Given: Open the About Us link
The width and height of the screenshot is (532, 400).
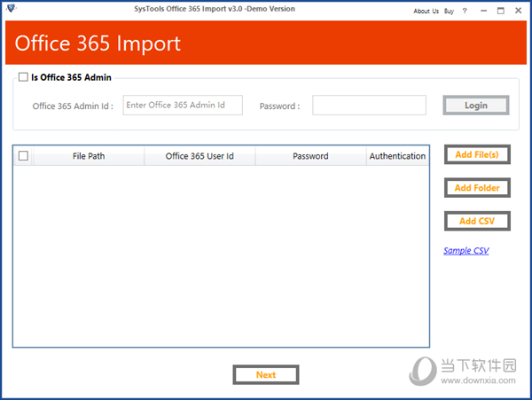Looking at the screenshot, I should point(426,12).
